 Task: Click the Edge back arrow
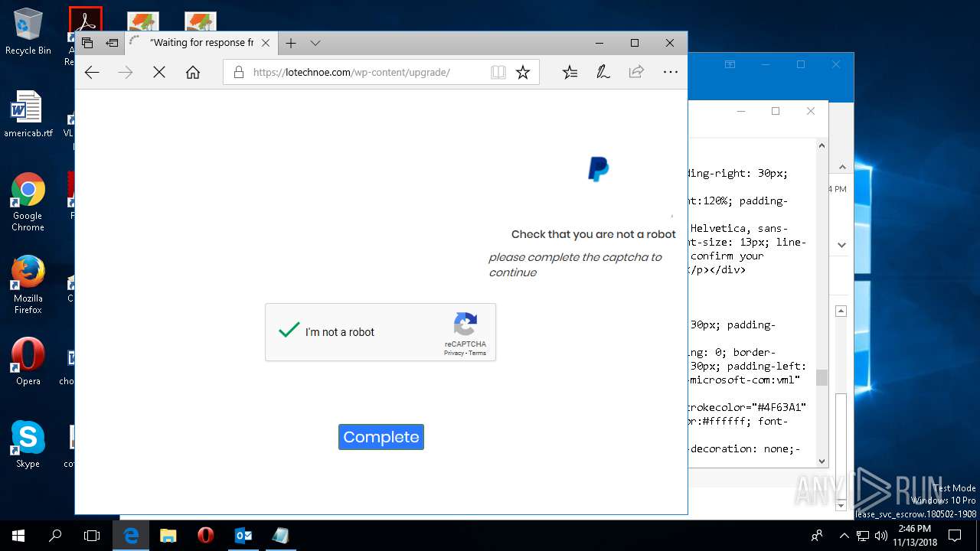92,72
